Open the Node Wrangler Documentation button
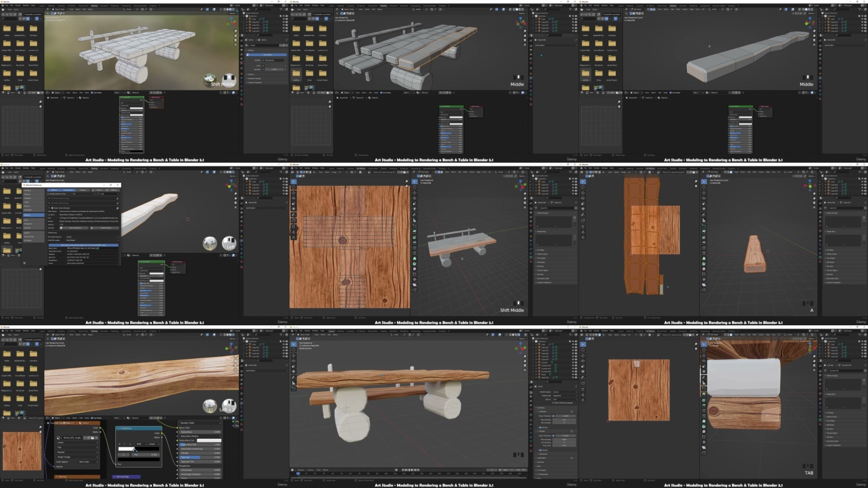Screen dimensions: 868x488 [x=74, y=228]
